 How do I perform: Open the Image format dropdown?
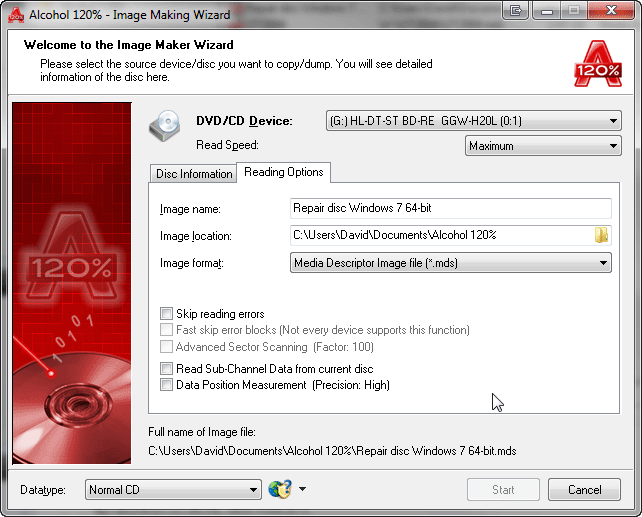click(x=451, y=263)
